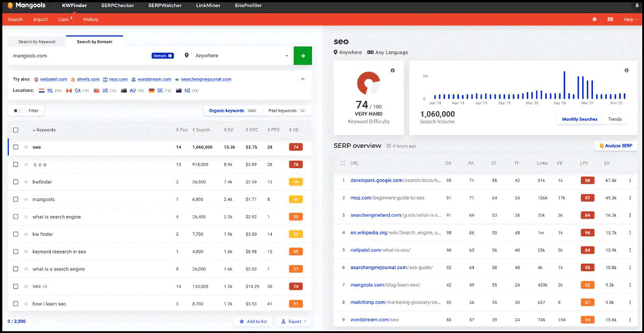Viewport: 644px width, 333px height.
Task: Click the theme settings icon in the red bar
Action: (x=594, y=19)
